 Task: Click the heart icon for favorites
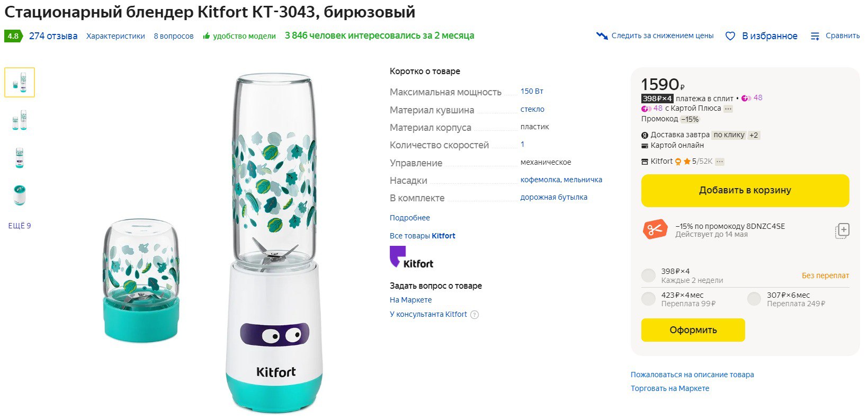click(x=730, y=36)
